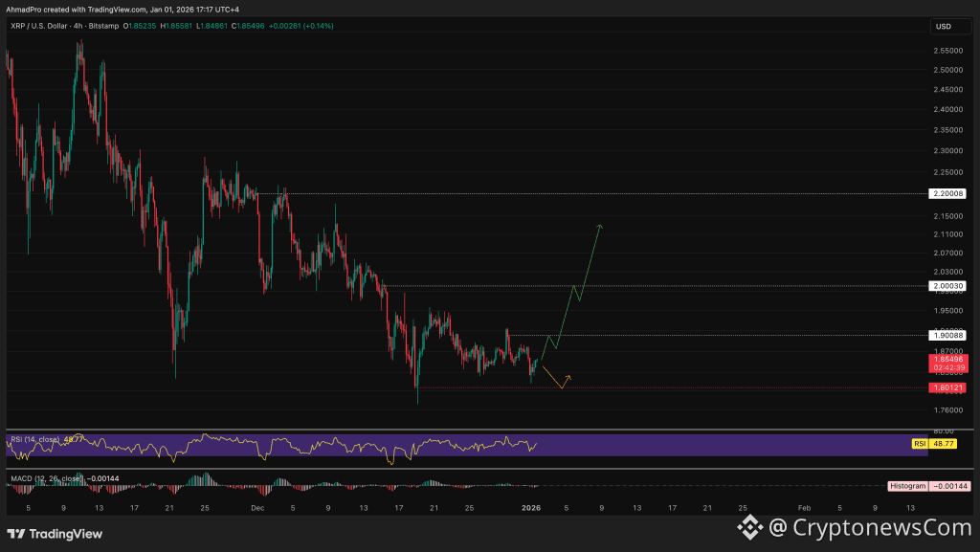This screenshot has height=552, width=980.
Task: Click the 2026 marker on time axis
Action: [530, 508]
